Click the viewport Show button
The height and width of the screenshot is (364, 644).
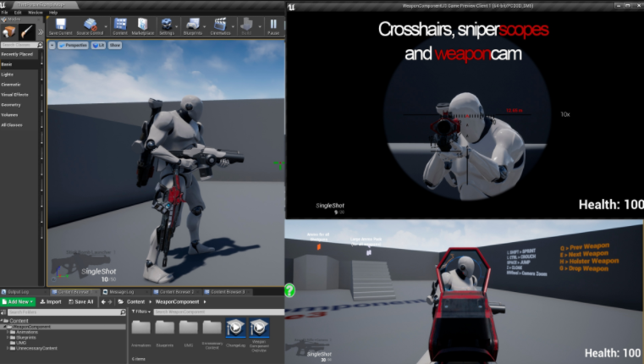[115, 45]
